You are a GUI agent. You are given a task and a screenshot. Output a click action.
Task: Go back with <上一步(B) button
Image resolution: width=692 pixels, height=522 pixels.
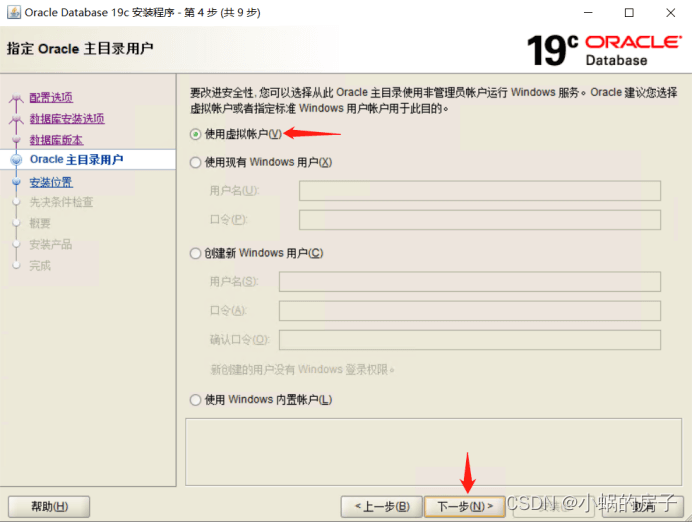click(382, 507)
